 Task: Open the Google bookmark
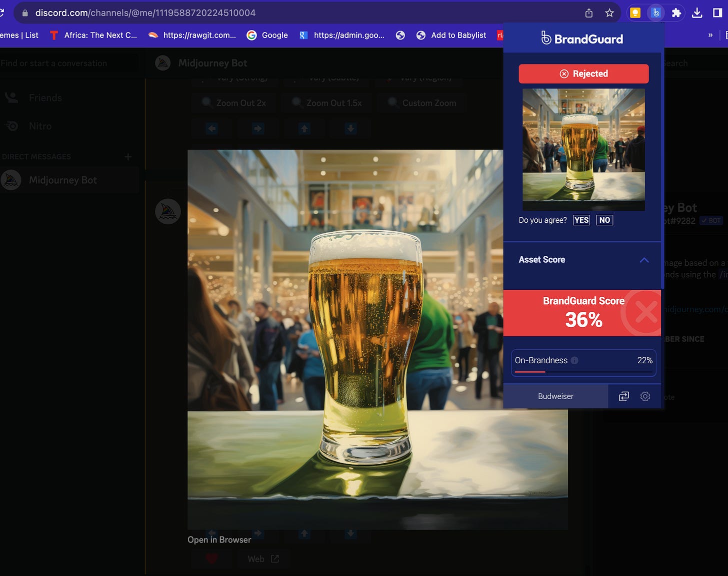click(x=267, y=35)
